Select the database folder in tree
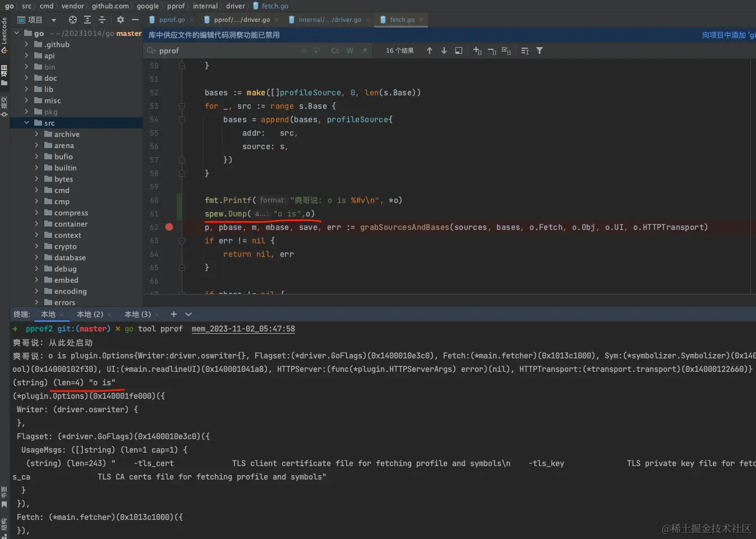This screenshot has width=756, height=539. [x=70, y=257]
